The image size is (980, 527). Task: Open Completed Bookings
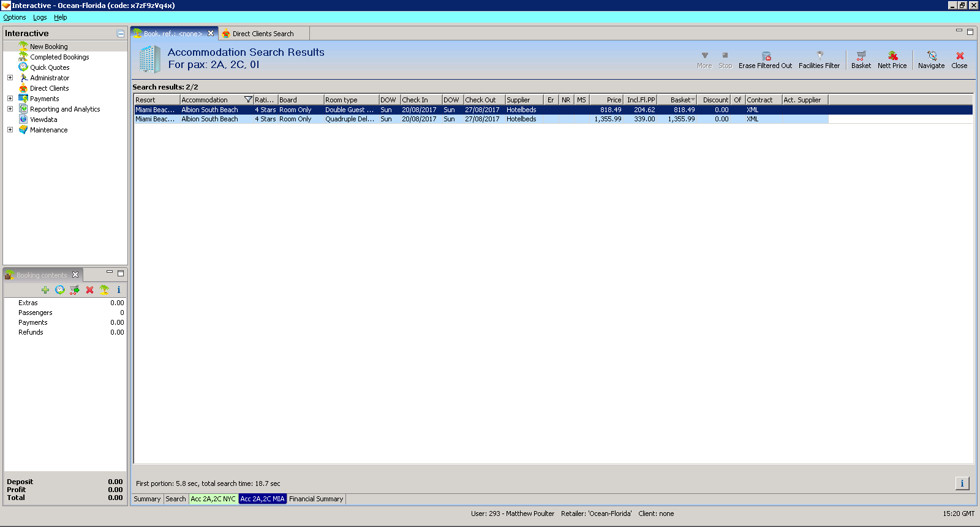(59, 57)
